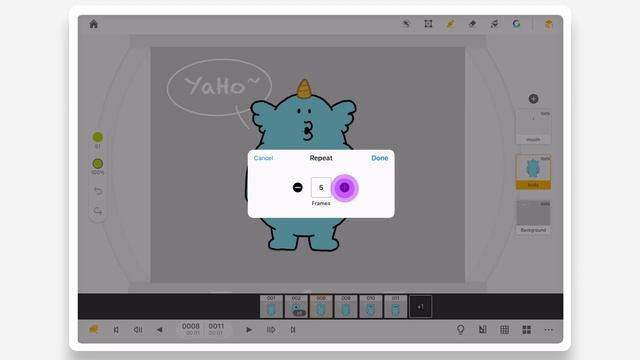Select frame 009 in the timeline
This screenshot has height=360, width=640.
[346, 307]
